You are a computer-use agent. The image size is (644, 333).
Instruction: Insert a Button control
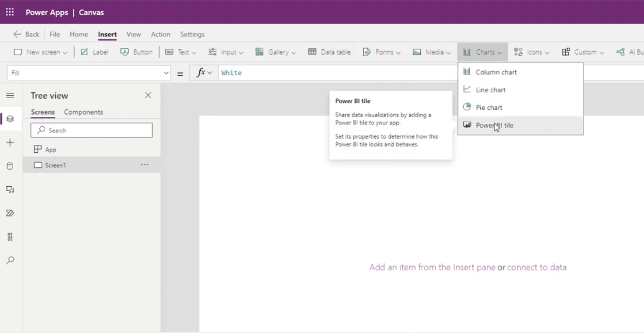(x=136, y=52)
